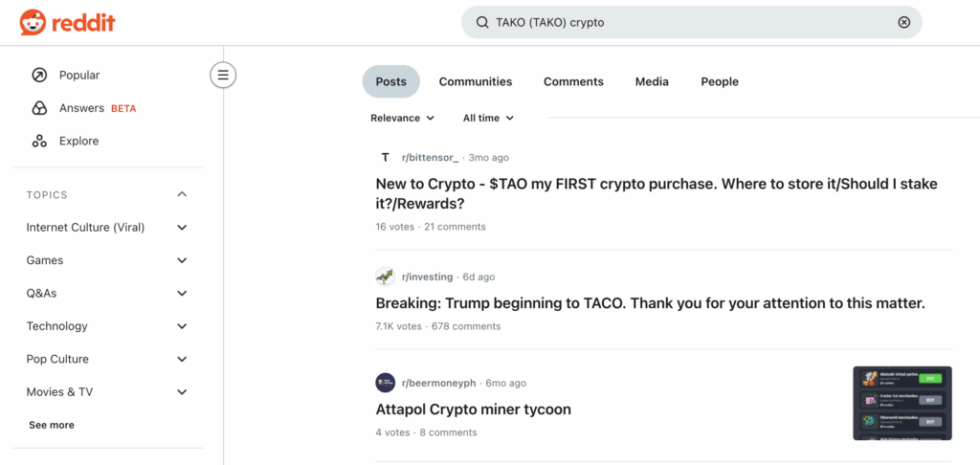Click See more under topics
This screenshot has width=980, height=465.
(x=52, y=425)
